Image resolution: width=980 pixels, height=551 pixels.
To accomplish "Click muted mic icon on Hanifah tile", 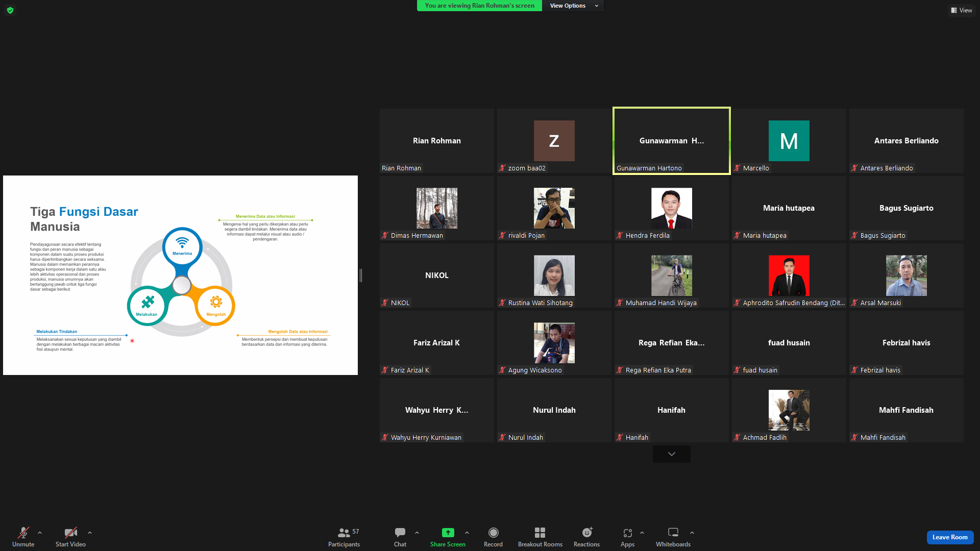I will [620, 437].
